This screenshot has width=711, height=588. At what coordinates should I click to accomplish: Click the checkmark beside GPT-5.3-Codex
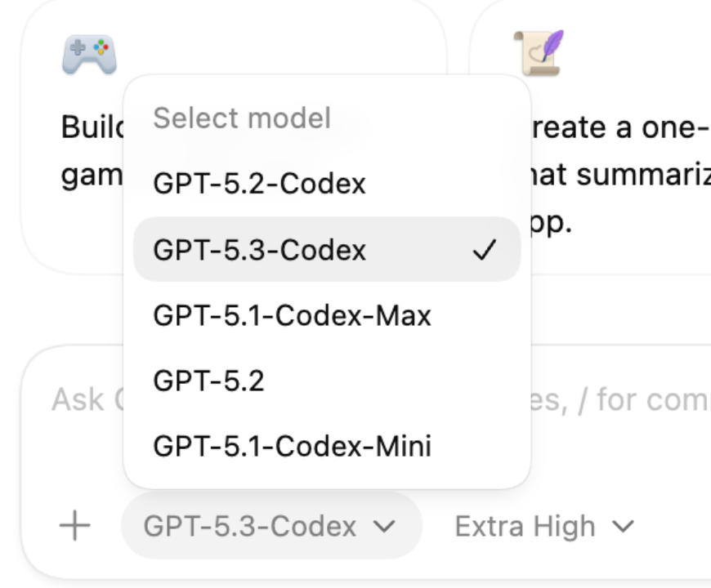click(485, 250)
